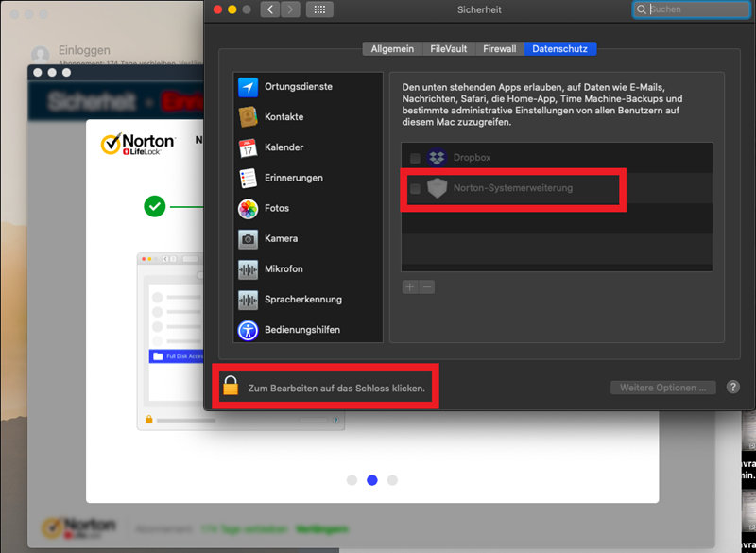Click the Dropbox app icon in the list
Viewport: 756px width, 553px height.
pyautogui.click(x=437, y=158)
